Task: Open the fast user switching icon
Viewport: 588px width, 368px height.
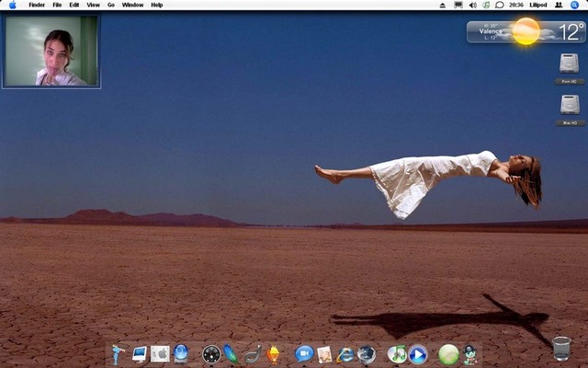Action: point(559,5)
